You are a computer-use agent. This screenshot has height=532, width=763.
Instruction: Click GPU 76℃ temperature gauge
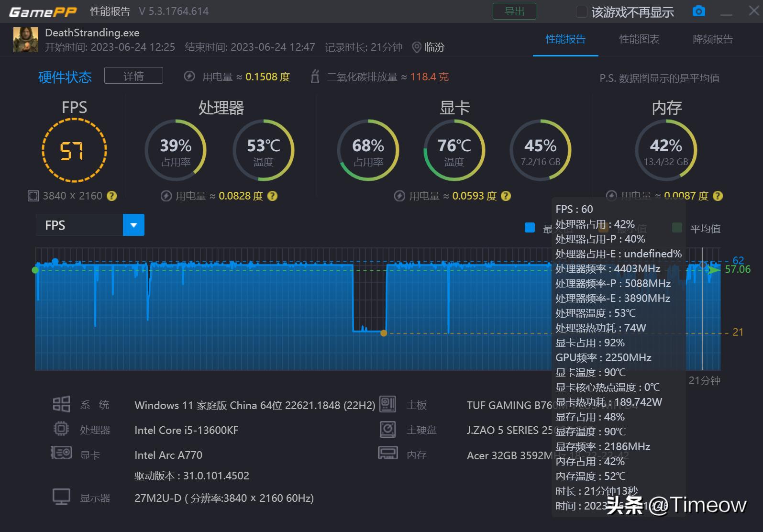click(454, 150)
